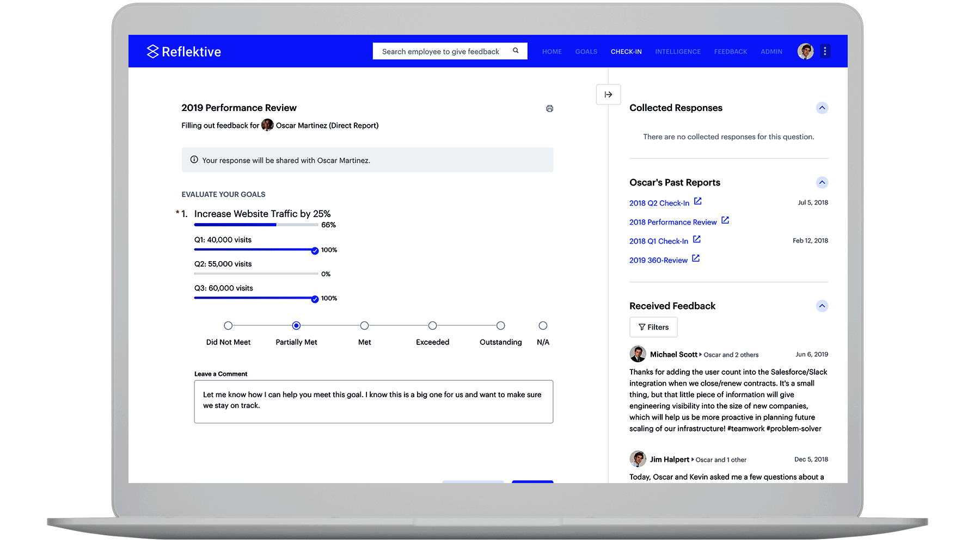This screenshot has width=980, height=544.
Task: Click the print icon beside 2019 Performance Review
Action: tap(549, 108)
